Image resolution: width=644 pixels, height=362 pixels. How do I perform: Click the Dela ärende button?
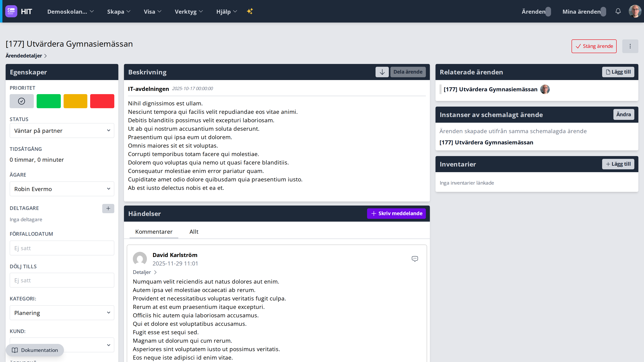pyautogui.click(x=408, y=72)
